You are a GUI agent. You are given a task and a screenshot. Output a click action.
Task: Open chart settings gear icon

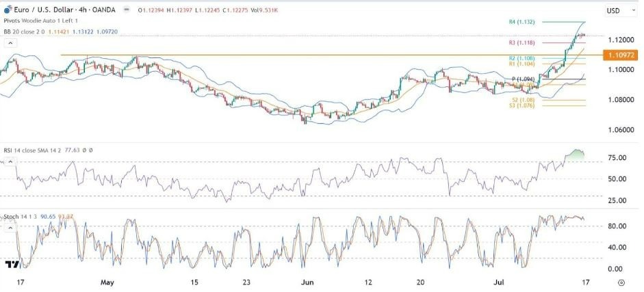coord(621,282)
